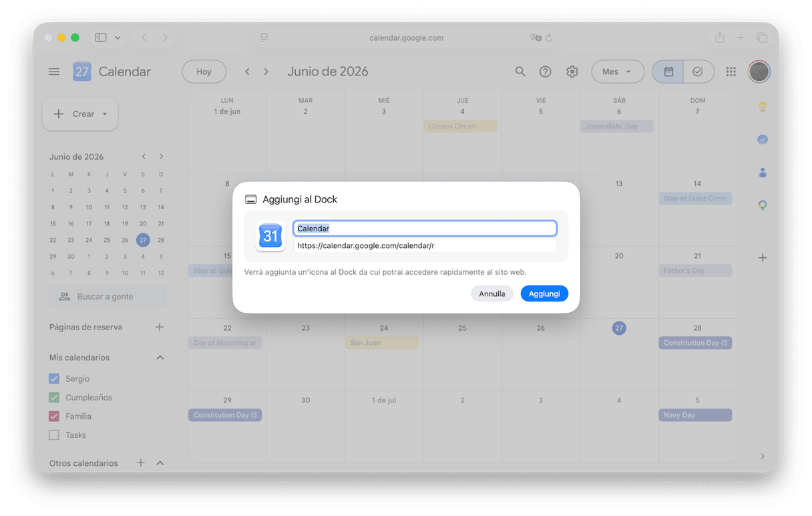Click Safari share icon
This screenshot has height=516, width=812.
coord(719,38)
